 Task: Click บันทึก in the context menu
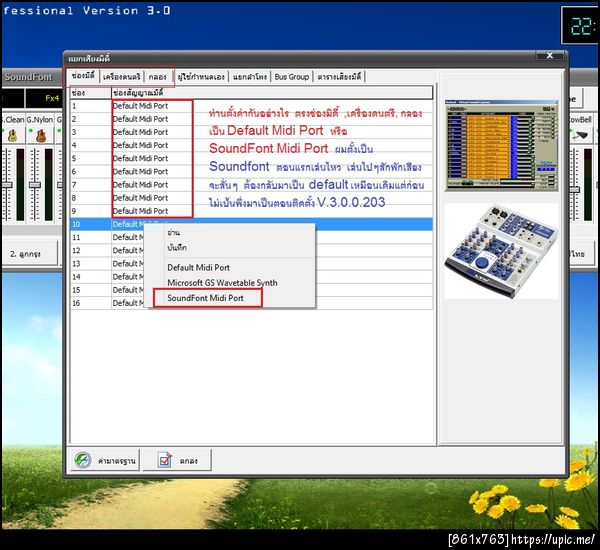[177, 248]
